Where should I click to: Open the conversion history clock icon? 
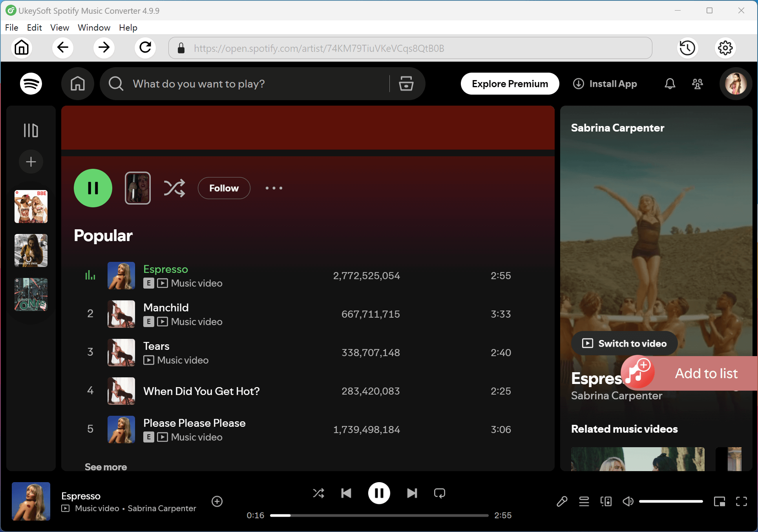click(687, 48)
